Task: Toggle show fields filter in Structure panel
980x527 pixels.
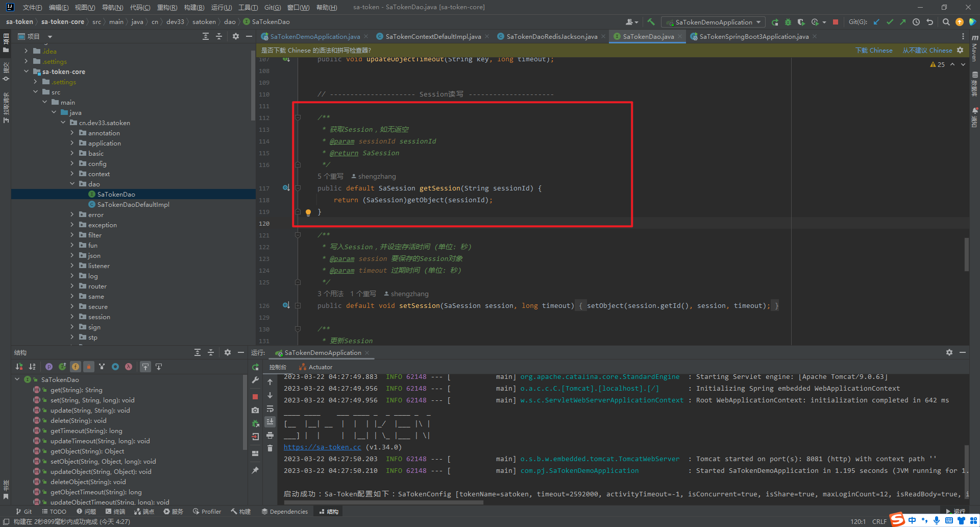Action: pyautogui.click(x=76, y=367)
